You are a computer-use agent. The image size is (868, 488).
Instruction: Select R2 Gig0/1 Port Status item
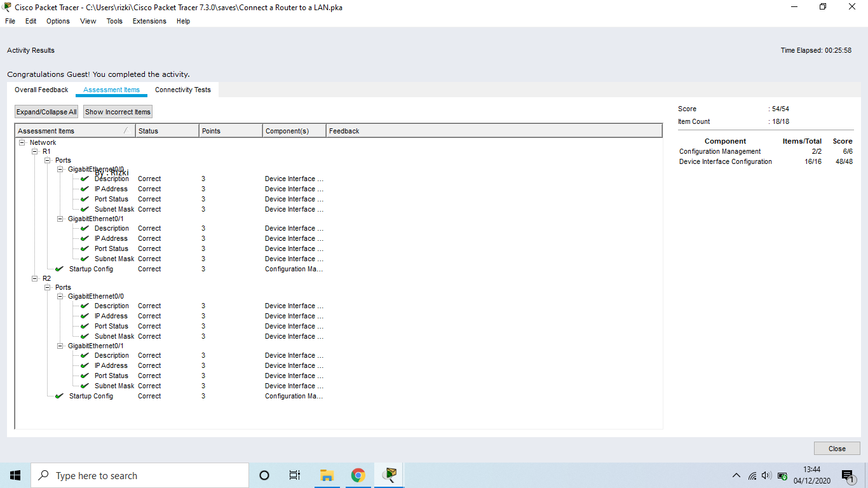click(111, 376)
